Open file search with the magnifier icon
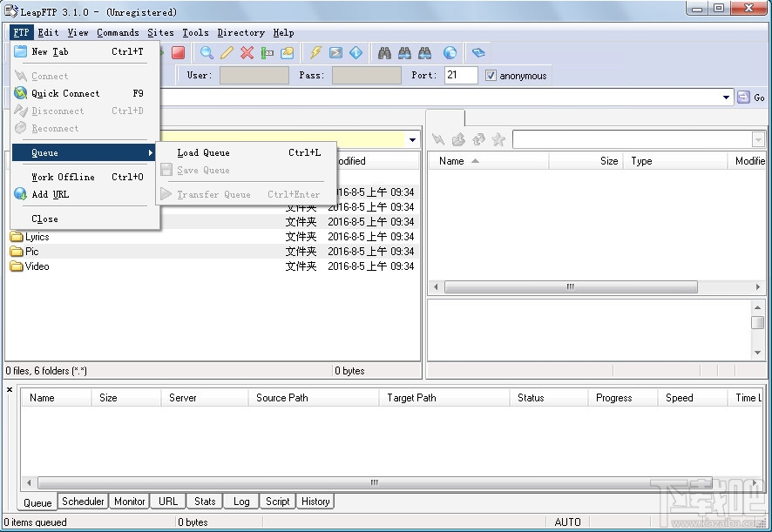 click(207, 52)
